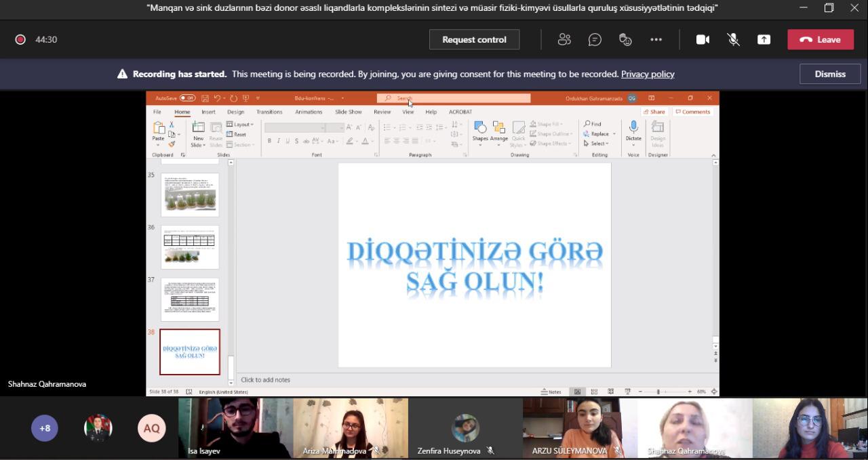Viewport: 868px width, 460px height.
Task: Open More actions ellipsis menu
Action: tap(656, 39)
